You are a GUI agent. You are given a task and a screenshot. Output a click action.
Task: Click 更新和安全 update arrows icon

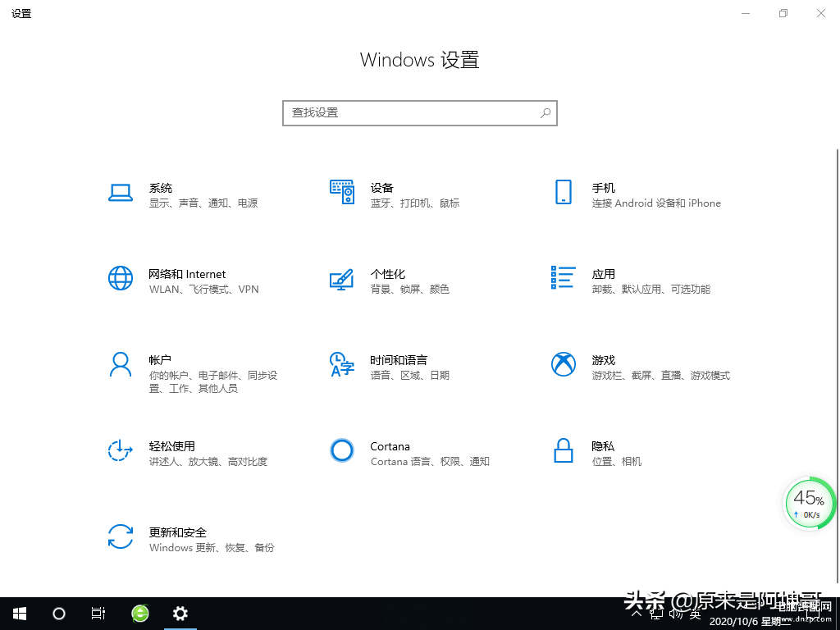click(x=121, y=536)
